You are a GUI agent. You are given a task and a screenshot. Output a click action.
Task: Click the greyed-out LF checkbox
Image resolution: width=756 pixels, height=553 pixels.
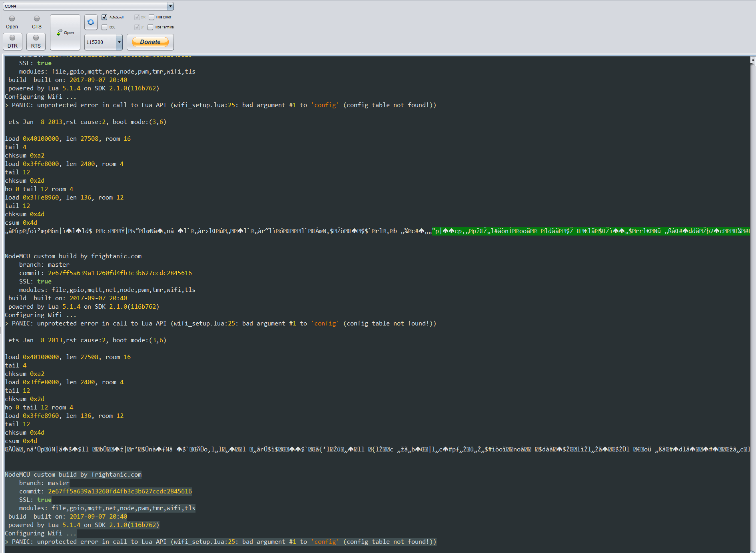tap(137, 27)
